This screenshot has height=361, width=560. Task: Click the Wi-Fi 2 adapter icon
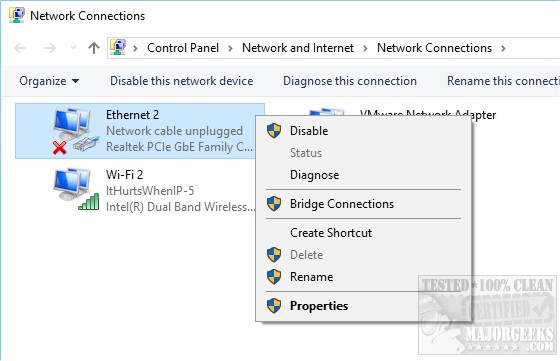pyautogui.click(x=76, y=189)
